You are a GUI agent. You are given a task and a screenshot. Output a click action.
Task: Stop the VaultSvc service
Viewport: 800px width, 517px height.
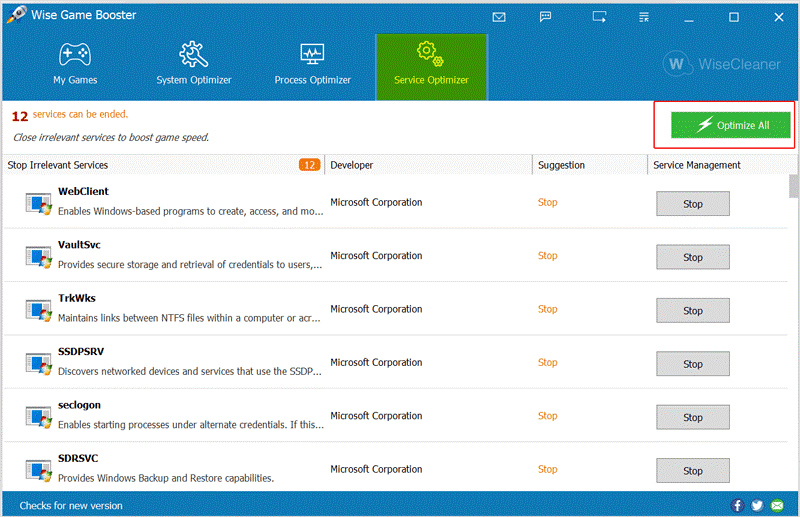coord(693,257)
